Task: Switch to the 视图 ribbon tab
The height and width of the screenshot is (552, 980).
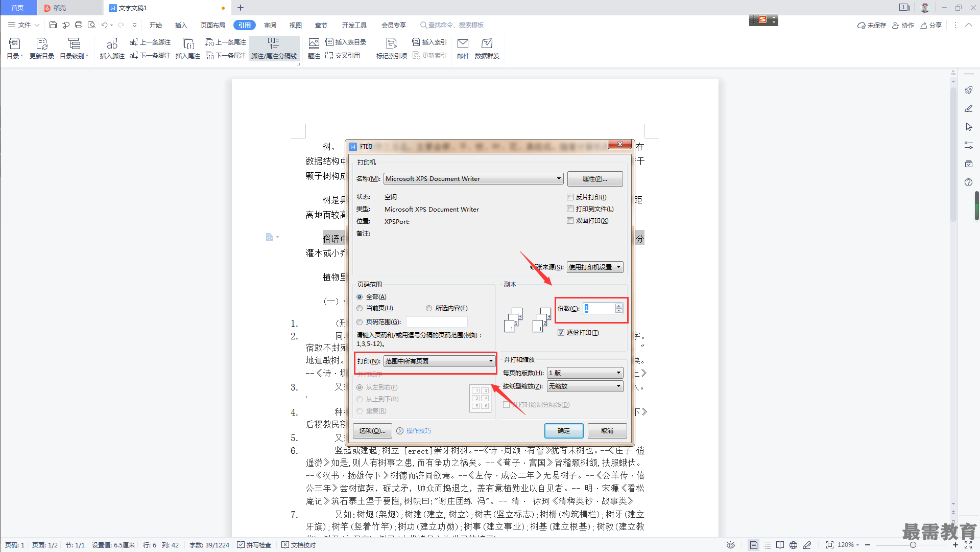Action: [296, 25]
